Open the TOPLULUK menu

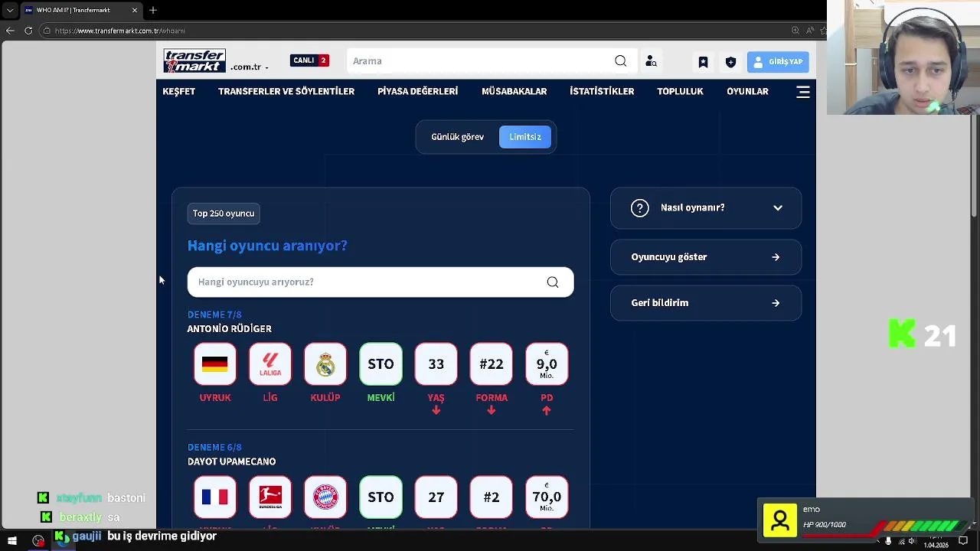(680, 91)
